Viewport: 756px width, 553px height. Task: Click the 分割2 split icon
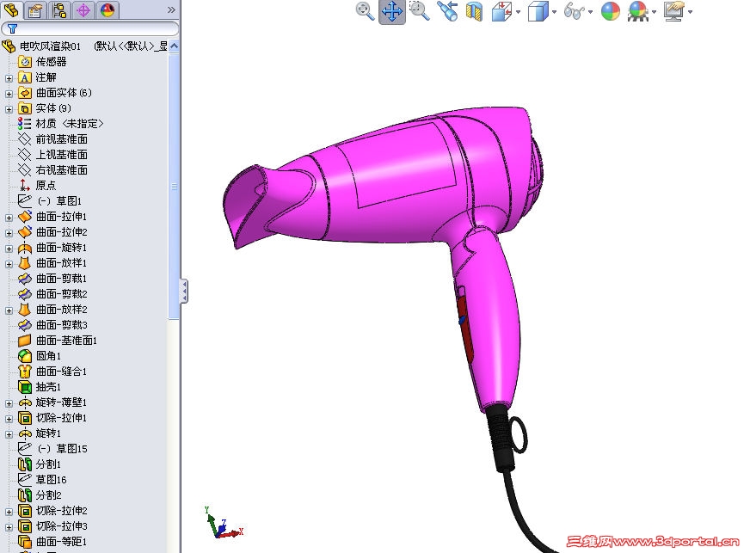click(x=25, y=495)
